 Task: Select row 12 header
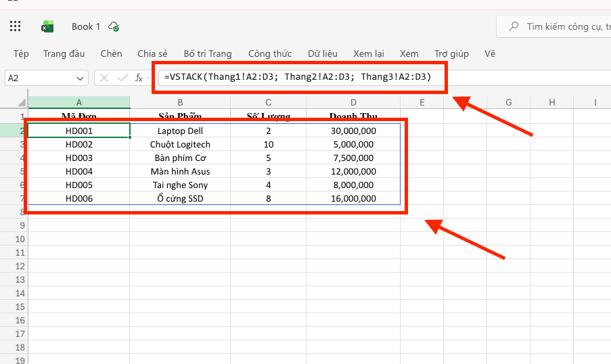click(x=14, y=266)
